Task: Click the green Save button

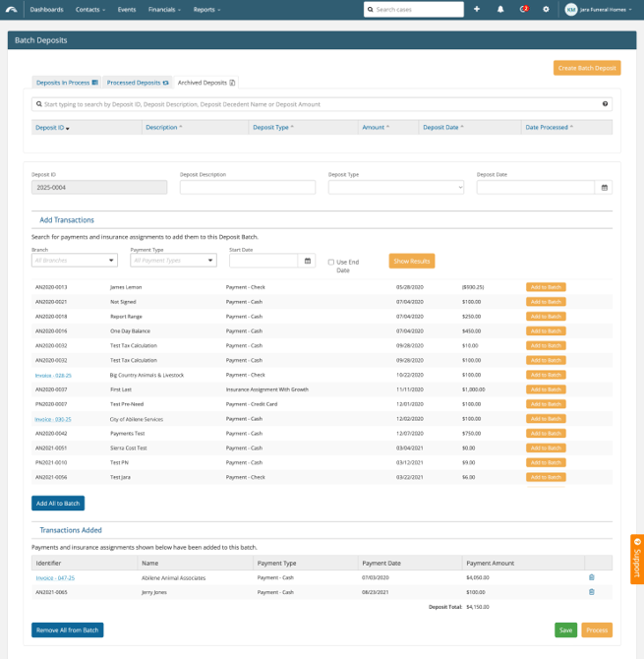Action: click(x=566, y=630)
